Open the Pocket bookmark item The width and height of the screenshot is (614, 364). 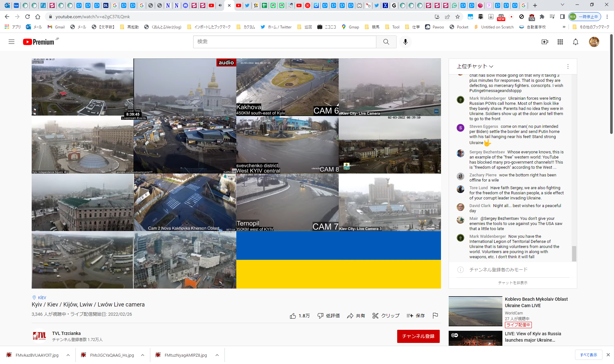pos(459,27)
